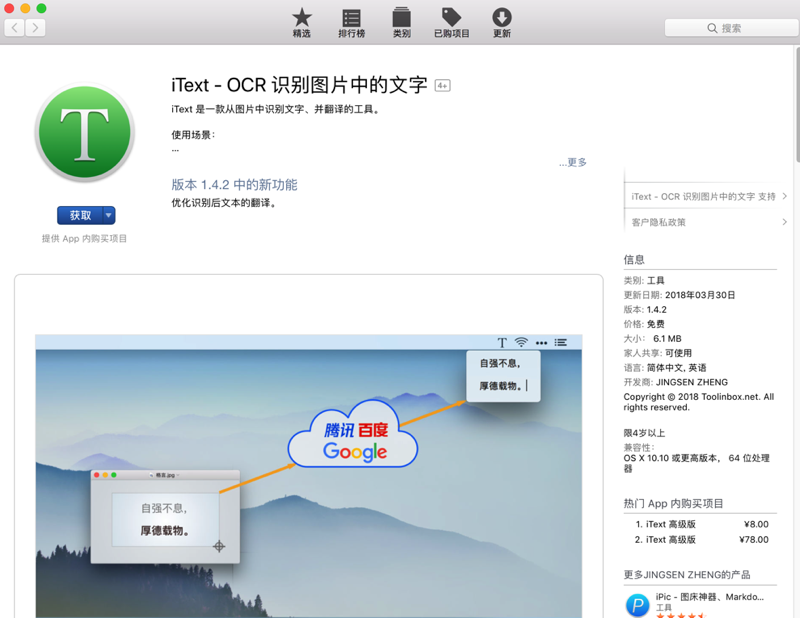Click chevron next to 客户隐私政策
This screenshot has width=800, height=618.
point(784,221)
